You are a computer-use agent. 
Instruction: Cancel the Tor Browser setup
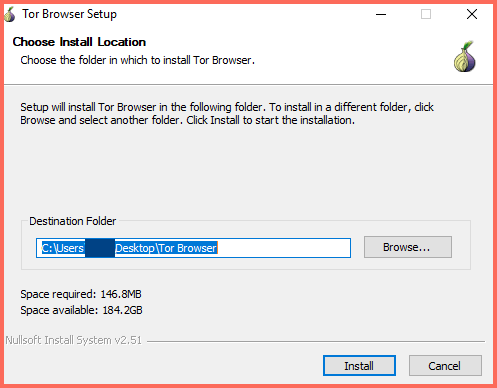click(445, 366)
